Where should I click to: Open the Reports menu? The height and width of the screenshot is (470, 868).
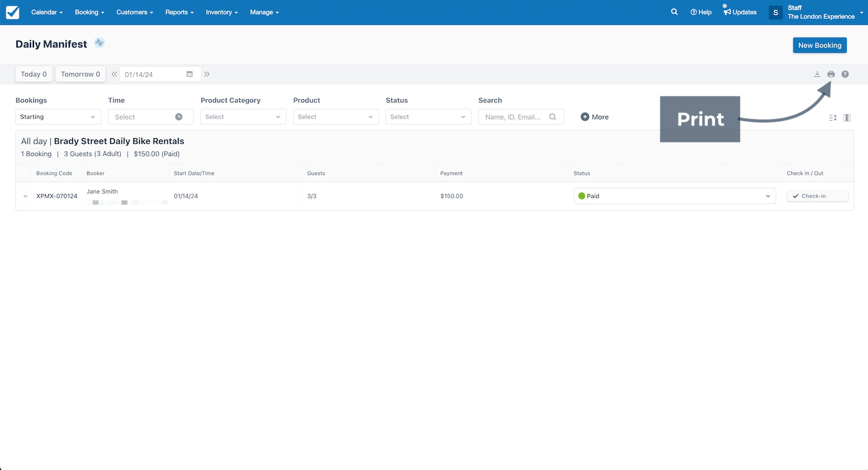(180, 12)
